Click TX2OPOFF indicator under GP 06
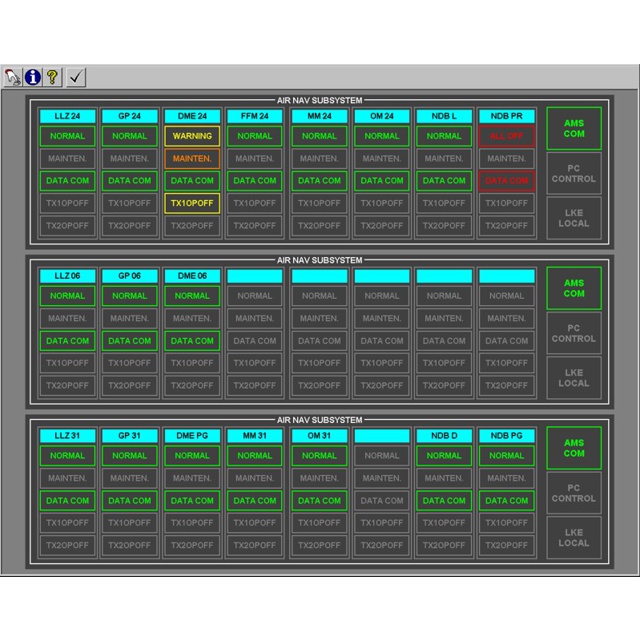This screenshot has width=640, height=640. 129,386
